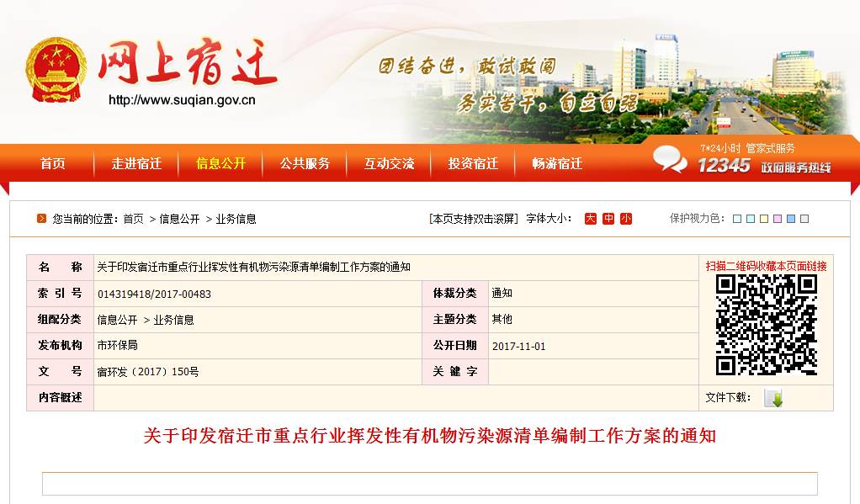
Task: Select the 信息公开 navigation tab
Action: click(220, 163)
